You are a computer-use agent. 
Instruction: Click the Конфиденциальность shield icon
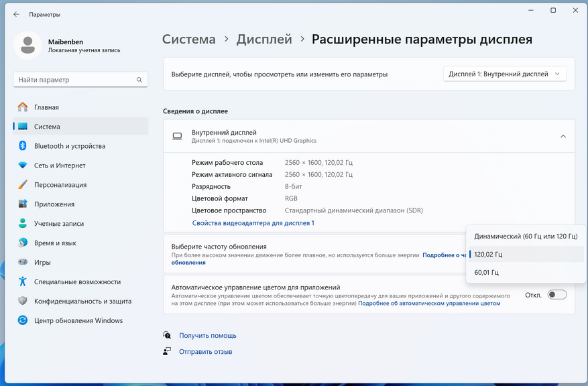[23, 301]
